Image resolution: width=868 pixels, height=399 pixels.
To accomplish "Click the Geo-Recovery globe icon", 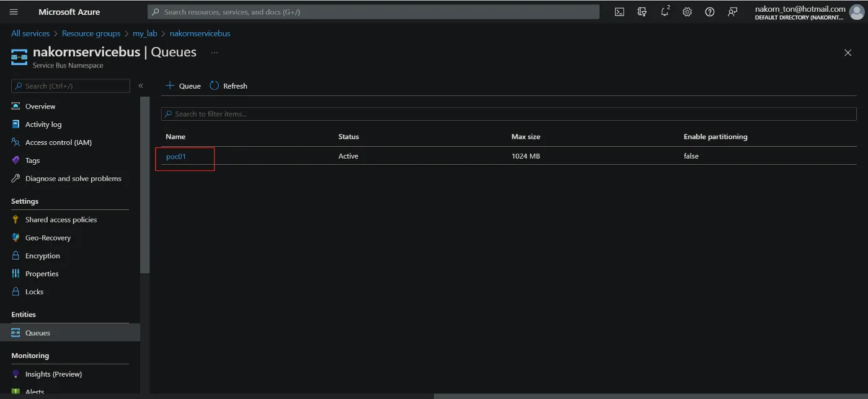I will click(16, 237).
